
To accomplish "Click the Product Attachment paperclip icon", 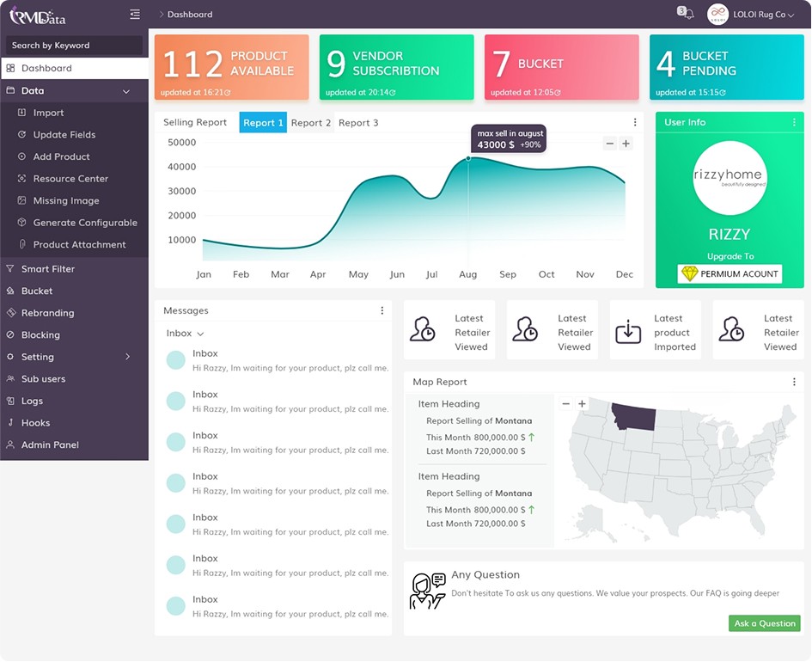I will click(21, 244).
